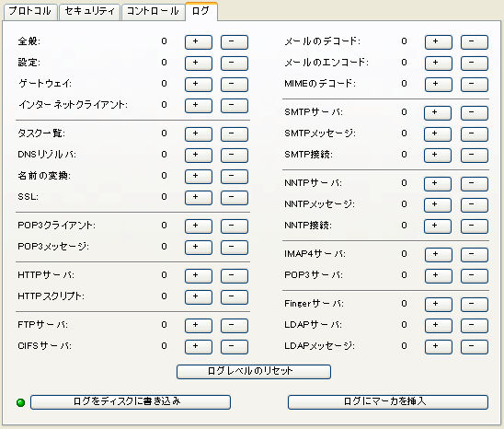Open the セキュリティ tab
The image size is (504, 429).
(x=89, y=11)
